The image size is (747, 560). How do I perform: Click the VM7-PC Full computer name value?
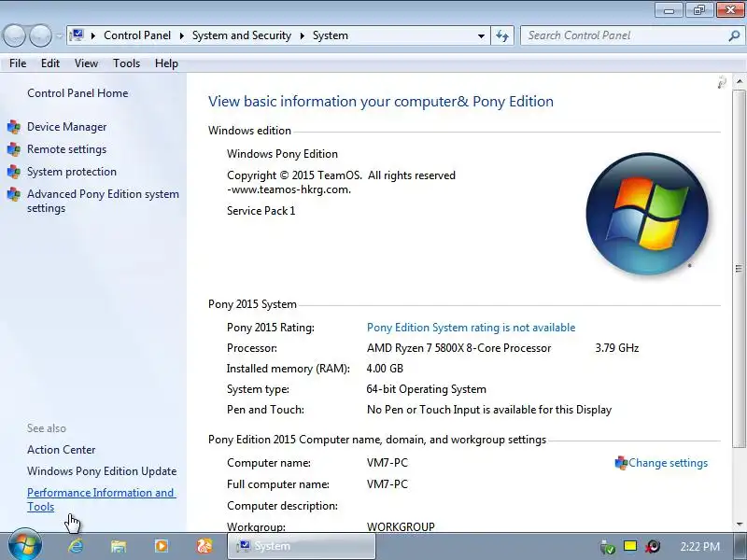[x=388, y=484]
